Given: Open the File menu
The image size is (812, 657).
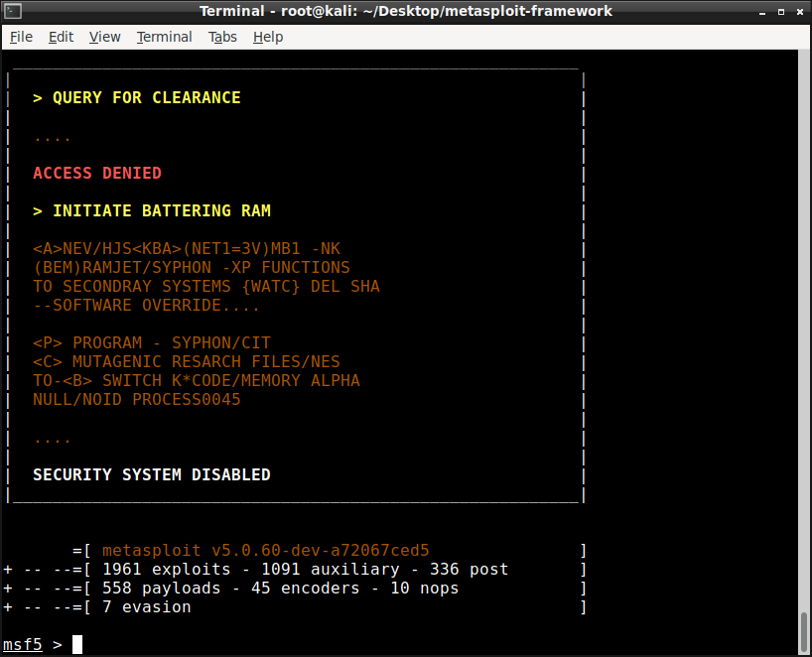Looking at the screenshot, I should coord(21,38).
